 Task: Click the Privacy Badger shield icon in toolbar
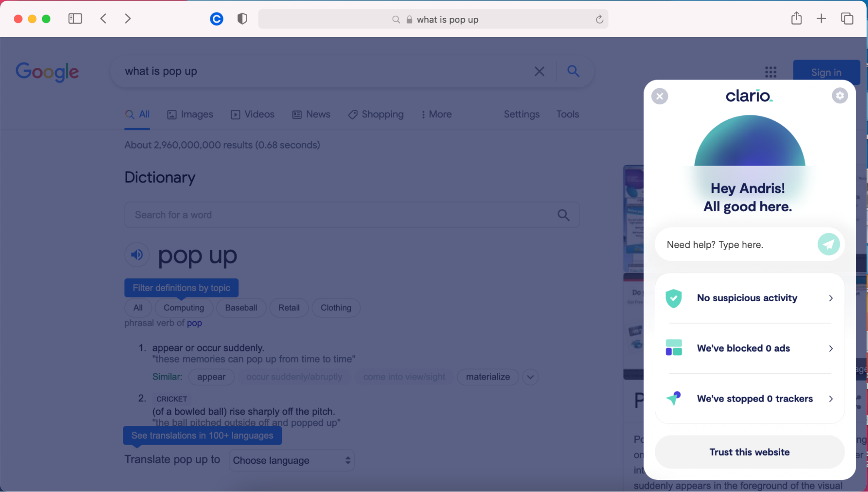[x=242, y=19]
